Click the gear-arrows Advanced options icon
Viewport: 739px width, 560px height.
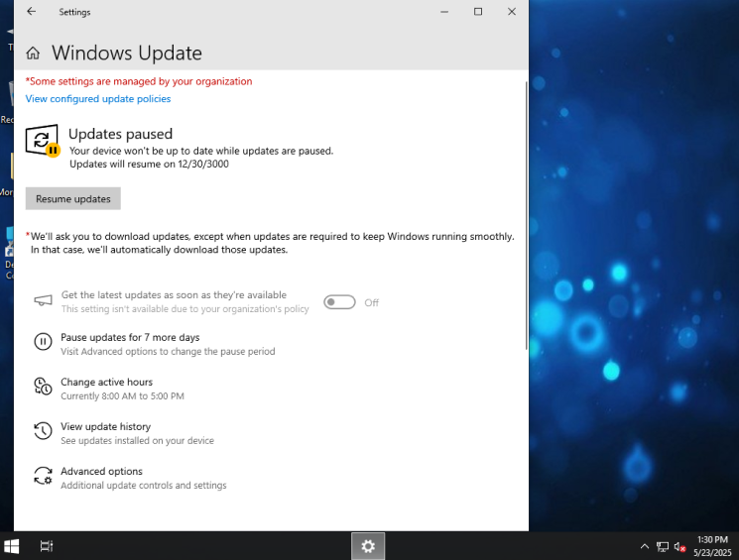[x=43, y=476]
